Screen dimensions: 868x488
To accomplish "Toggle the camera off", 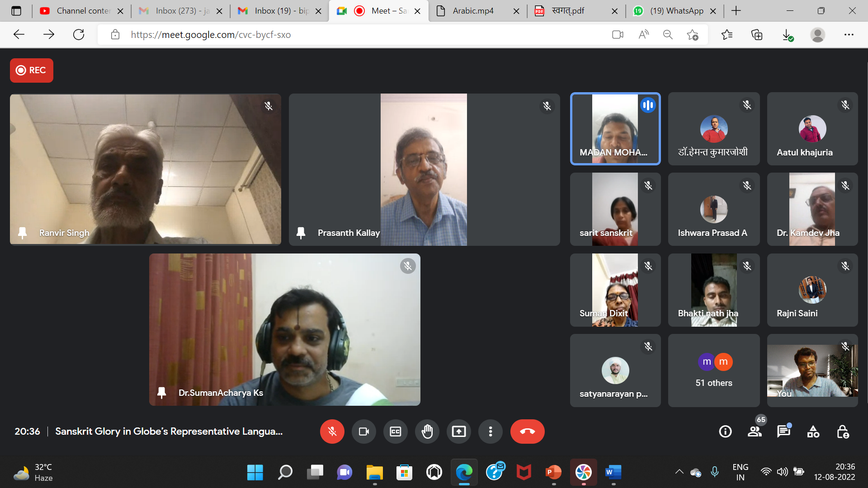I will coord(363,432).
